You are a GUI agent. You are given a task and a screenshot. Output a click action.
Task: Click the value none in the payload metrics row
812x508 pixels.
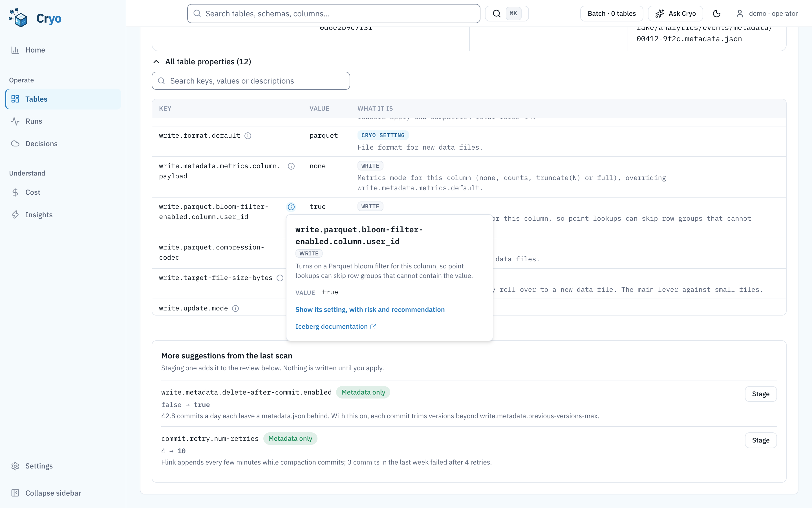[x=317, y=166]
